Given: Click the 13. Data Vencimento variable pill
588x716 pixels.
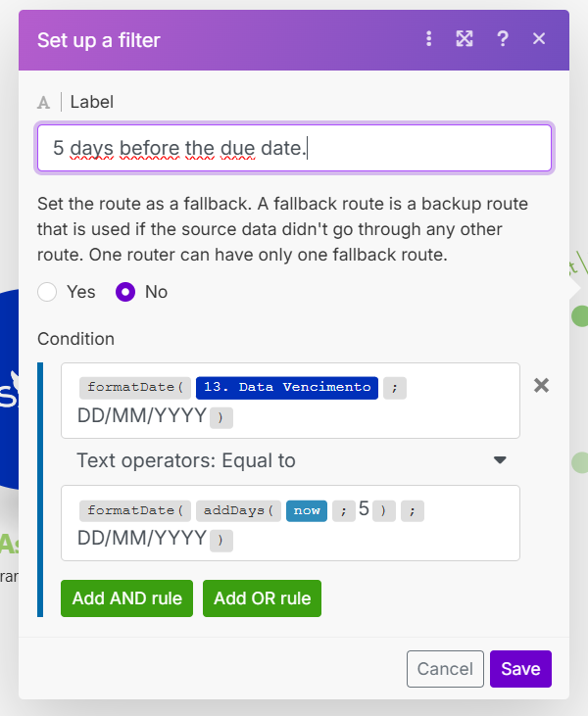Looking at the screenshot, I should [286, 387].
